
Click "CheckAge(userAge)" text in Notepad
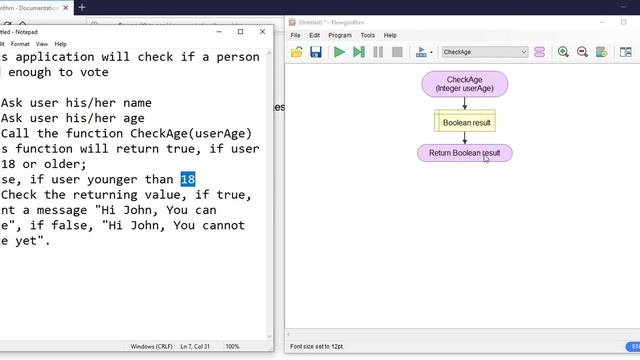click(191, 133)
